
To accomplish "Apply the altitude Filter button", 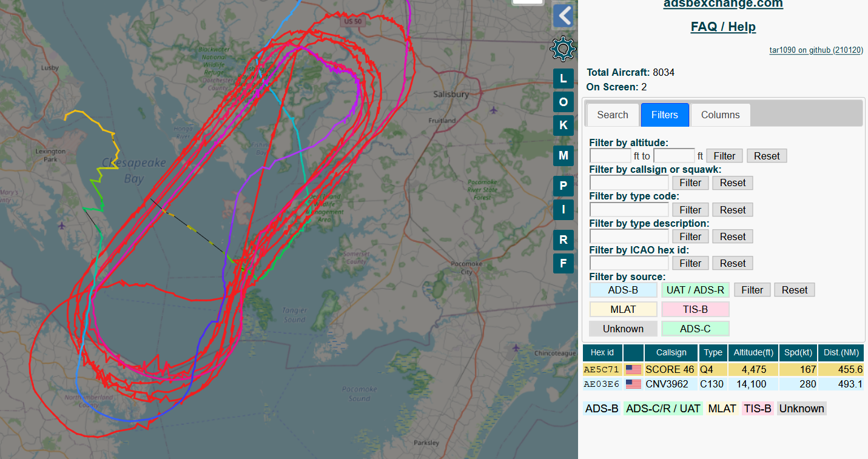I will [724, 156].
